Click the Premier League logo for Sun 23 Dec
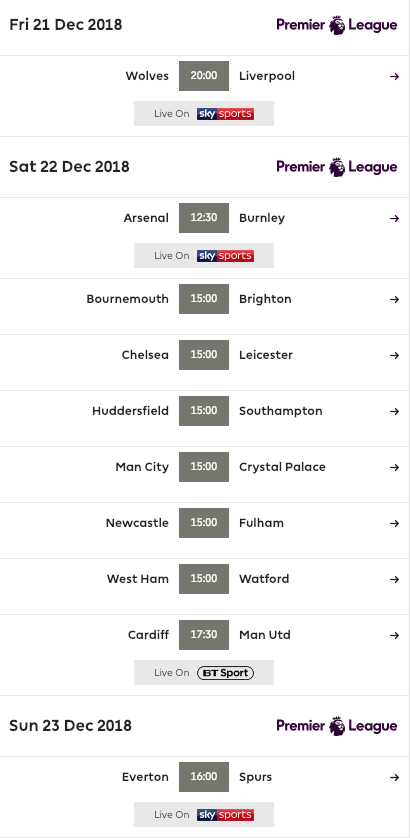Image resolution: width=410 pixels, height=838 pixels. click(x=337, y=726)
